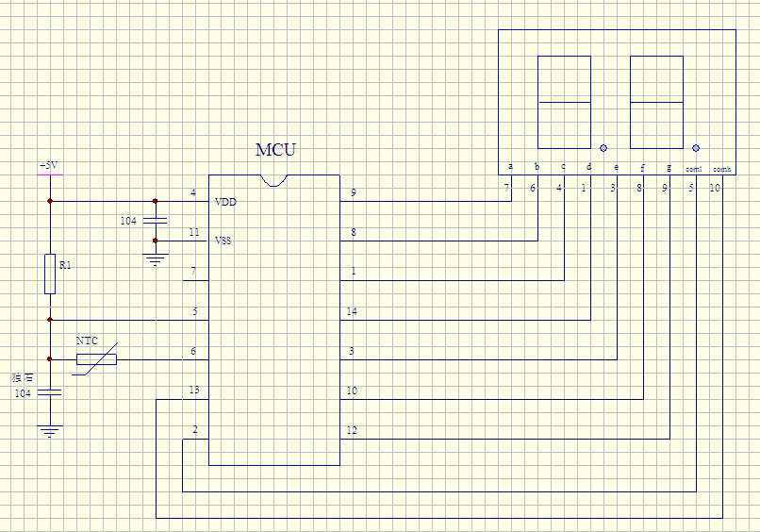Click MCU pin 13 on left side
The height and width of the screenshot is (532, 760).
pos(193,391)
